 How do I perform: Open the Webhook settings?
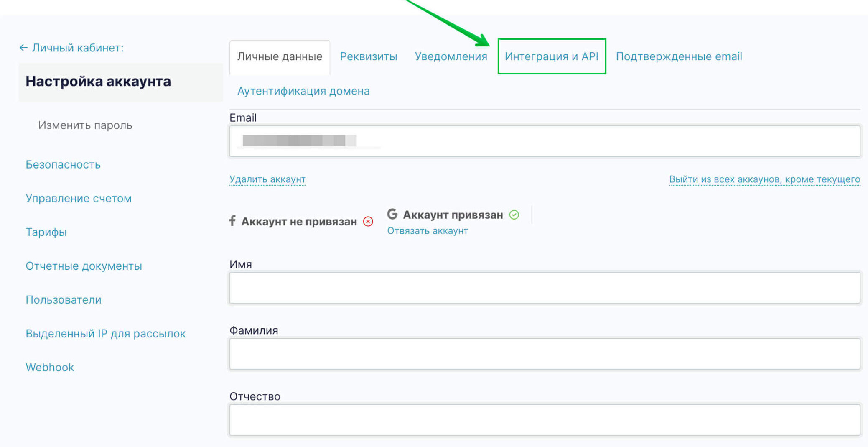pos(50,368)
